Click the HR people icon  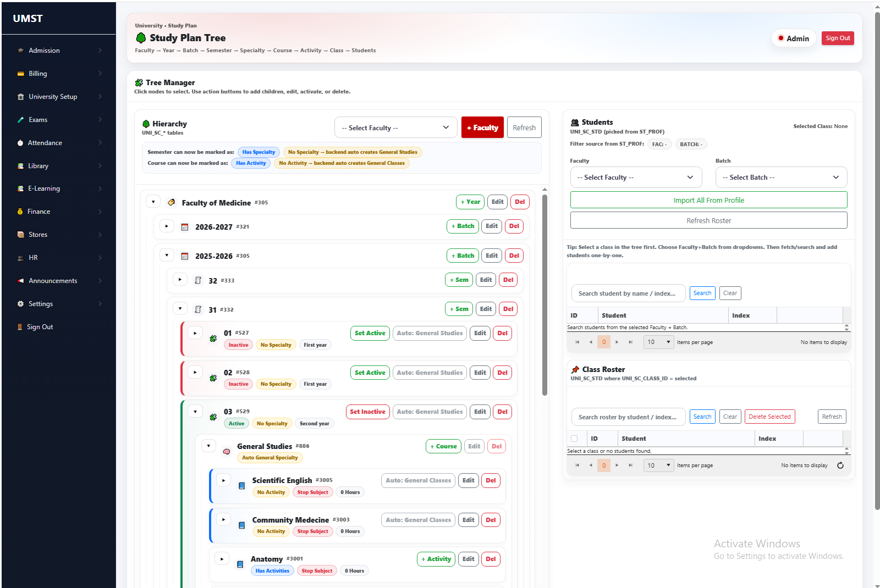tap(20, 258)
